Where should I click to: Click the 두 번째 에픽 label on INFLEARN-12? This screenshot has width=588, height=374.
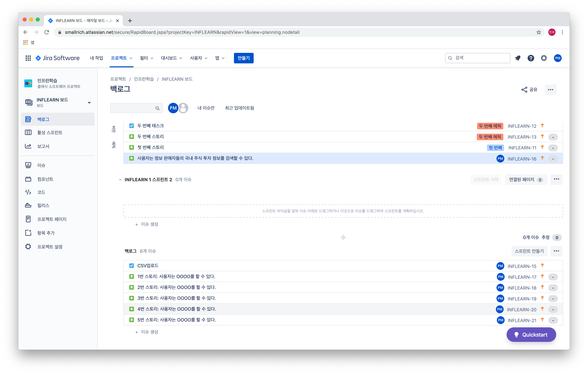click(x=490, y=126)
